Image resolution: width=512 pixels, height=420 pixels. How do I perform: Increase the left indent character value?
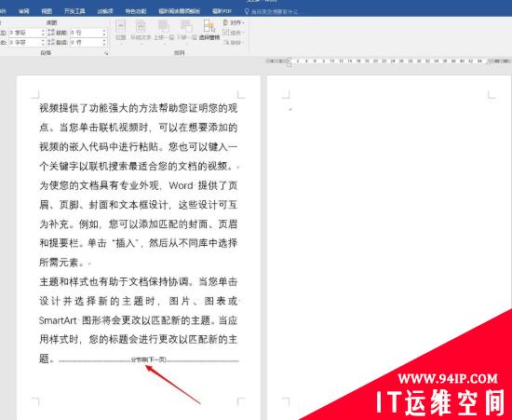click(43, 31)
